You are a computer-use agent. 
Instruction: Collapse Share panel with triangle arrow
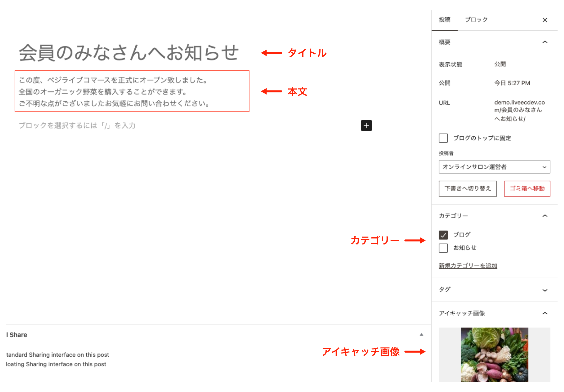coord(421,334)
